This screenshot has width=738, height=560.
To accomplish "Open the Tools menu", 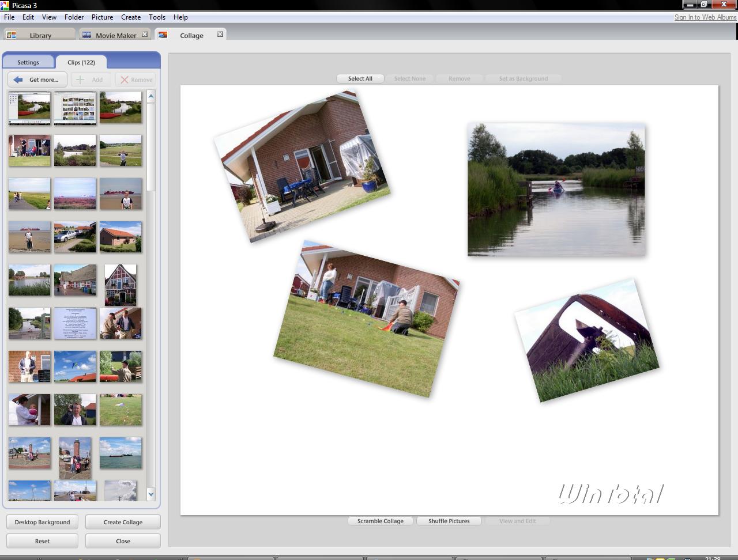I will click(157, 17).
